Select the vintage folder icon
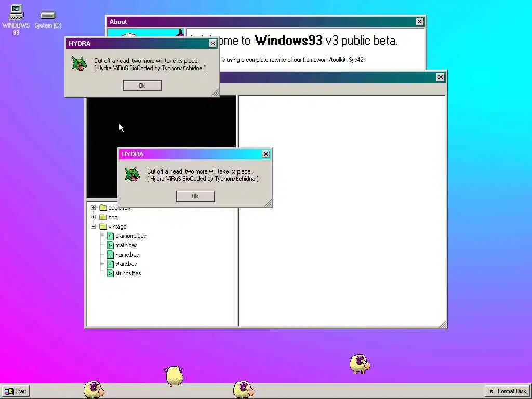 [x=103, y=227]
